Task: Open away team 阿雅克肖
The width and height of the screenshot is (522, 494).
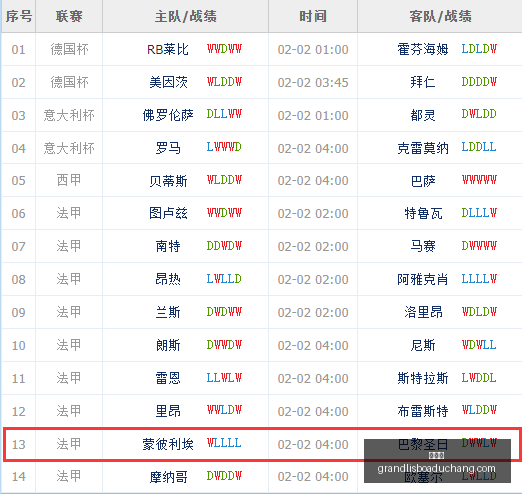Action: [x=423, y=279]
